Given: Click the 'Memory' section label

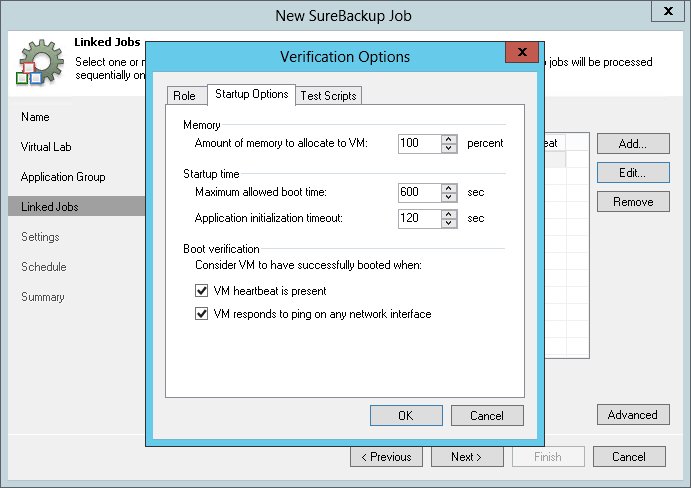Looking at the screenshot, I should coord(201,125).
